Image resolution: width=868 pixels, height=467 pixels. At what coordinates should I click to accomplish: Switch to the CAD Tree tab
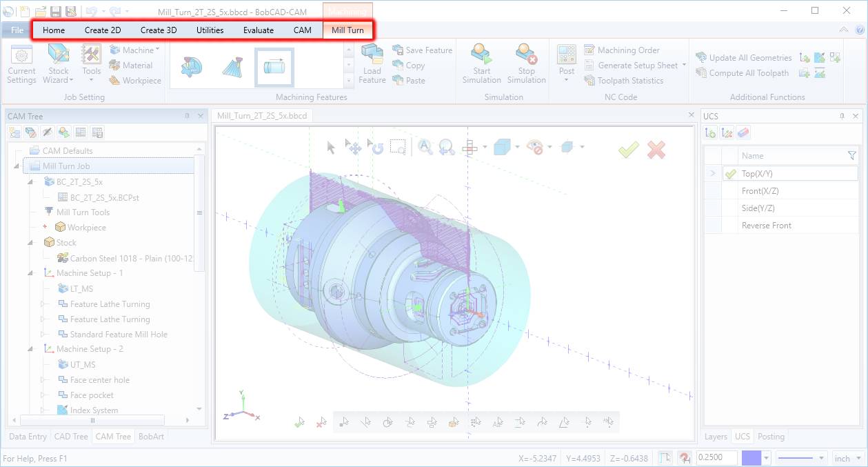pyautogui.click(x=71, y=437)
